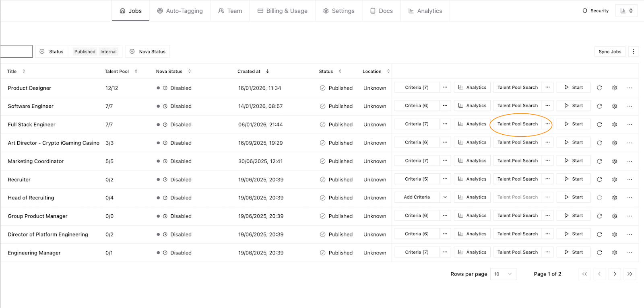The height and width of the screenshot is (308, 644).
Task: Toggle the Published status filter chip
Action: pyautogui.click(x=85, y=51)
